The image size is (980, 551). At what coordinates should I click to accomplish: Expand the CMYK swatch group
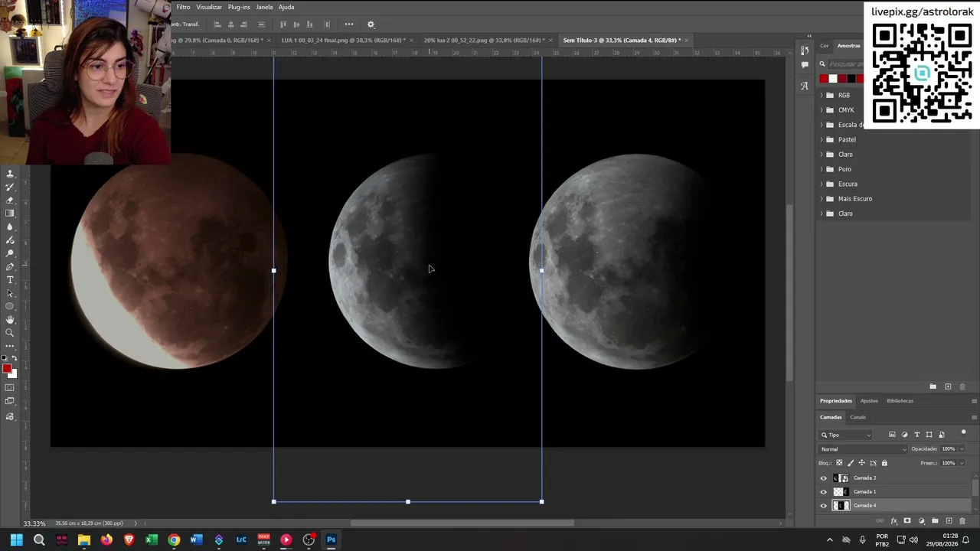pos(822,110)
